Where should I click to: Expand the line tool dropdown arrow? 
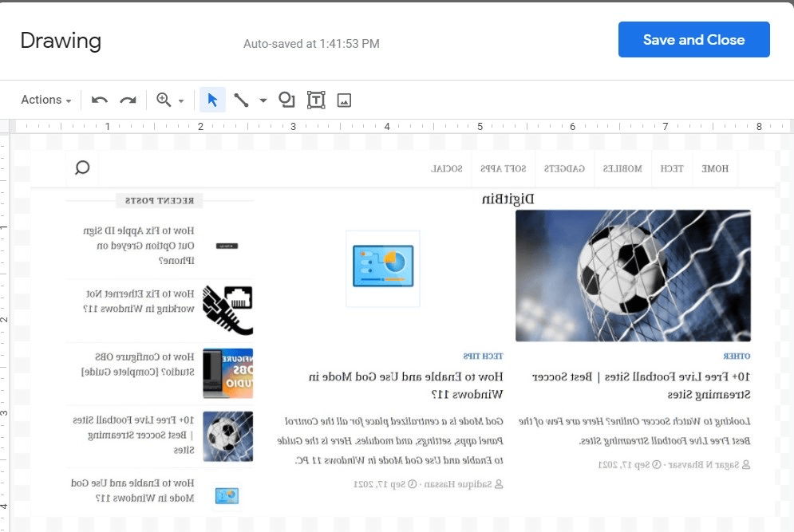pyautogui.click(x=263, y=100)
